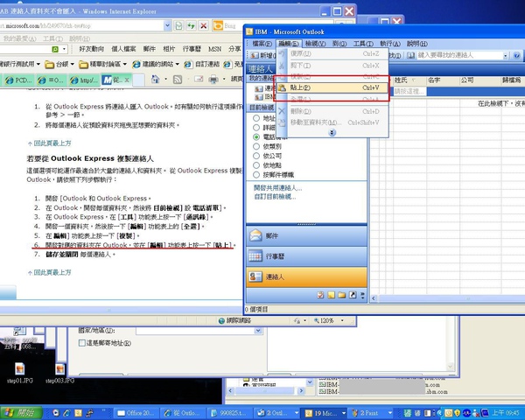Screen dimensions: 525x420
Task: Click the IE stop loading icon
Action: tap(203, 25)
